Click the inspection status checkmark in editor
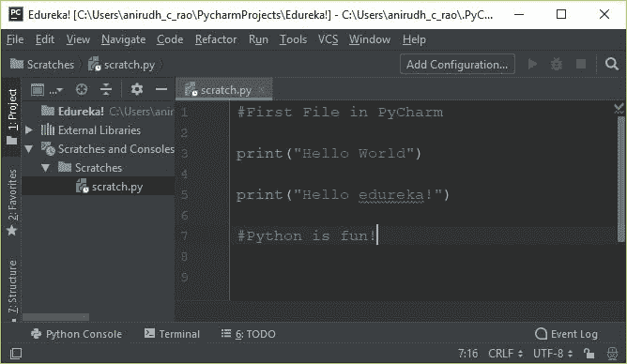 [x=619, y=108]
